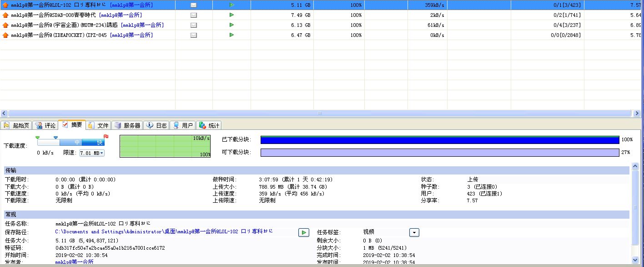This screenshot has width=644, height=267.
Task: Click the orange upload arrow of the 6.13 GB task
Action: click(x=5, y=25)
